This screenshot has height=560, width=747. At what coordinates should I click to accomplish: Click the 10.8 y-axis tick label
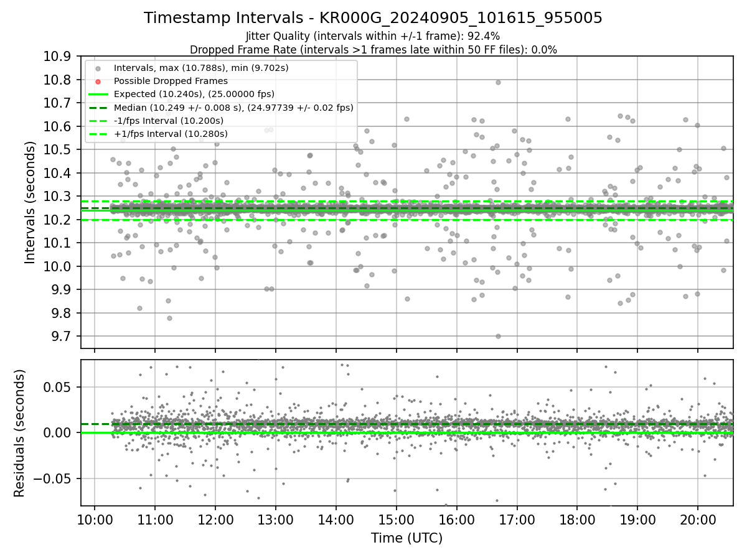pyautogui.click(x=57, y=80)
